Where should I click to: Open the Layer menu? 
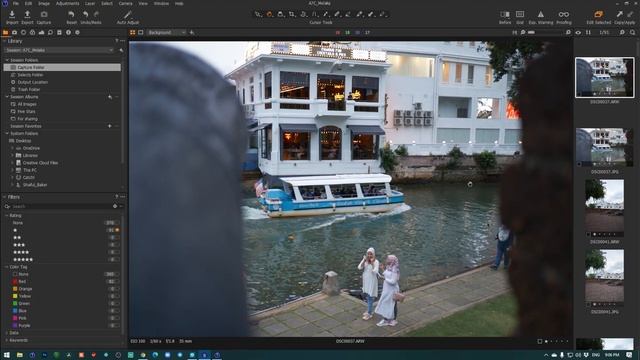pos(90,3)
